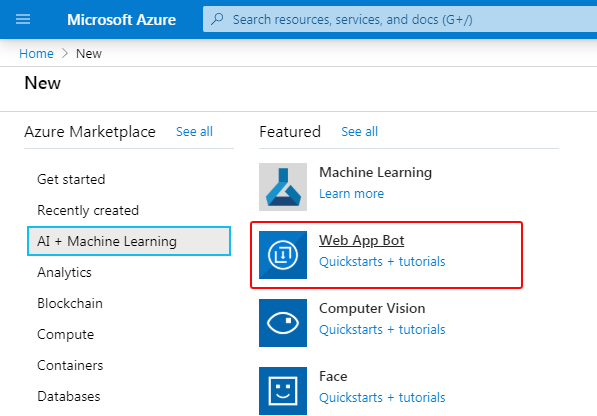Image resolution: width=597 pixels, height=416 pixels.
Task: Select Get started category
Action: 71,179
